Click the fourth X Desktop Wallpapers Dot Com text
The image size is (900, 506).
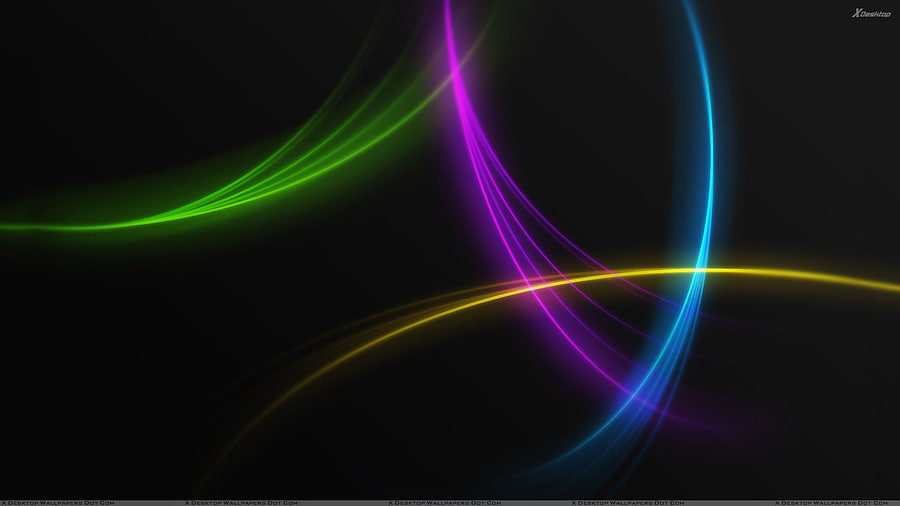pyautogui.click(x=627, y=503)
